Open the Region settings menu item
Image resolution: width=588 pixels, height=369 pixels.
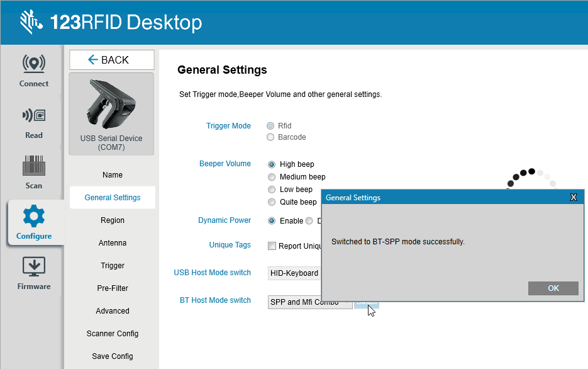[x=113, y=220]
